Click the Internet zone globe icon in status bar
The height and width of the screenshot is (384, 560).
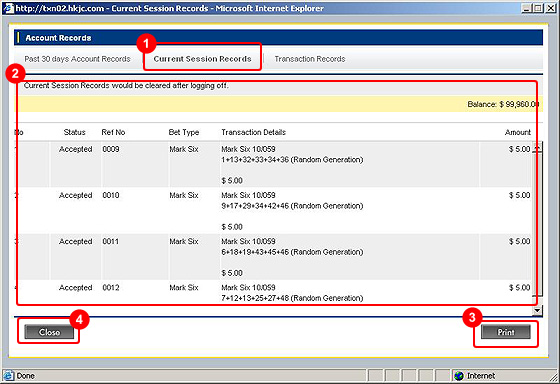[x=459, y=376]
